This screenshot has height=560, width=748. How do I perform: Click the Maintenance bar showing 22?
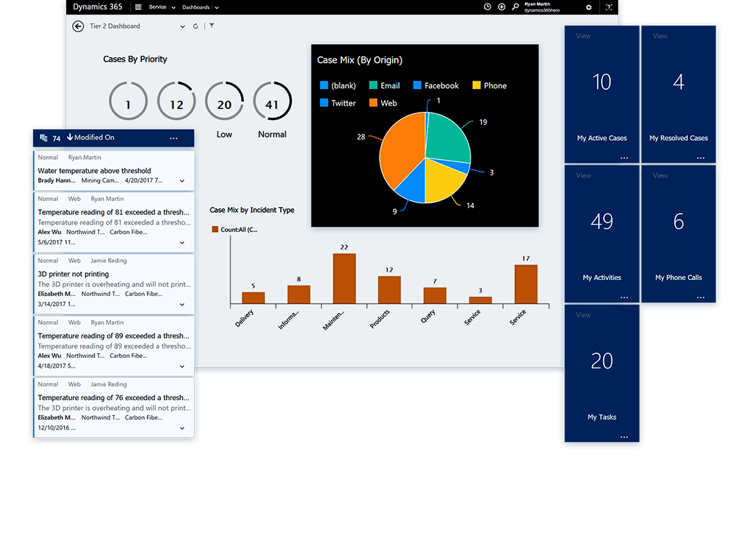pyautogui.click(x=344, y=279)
